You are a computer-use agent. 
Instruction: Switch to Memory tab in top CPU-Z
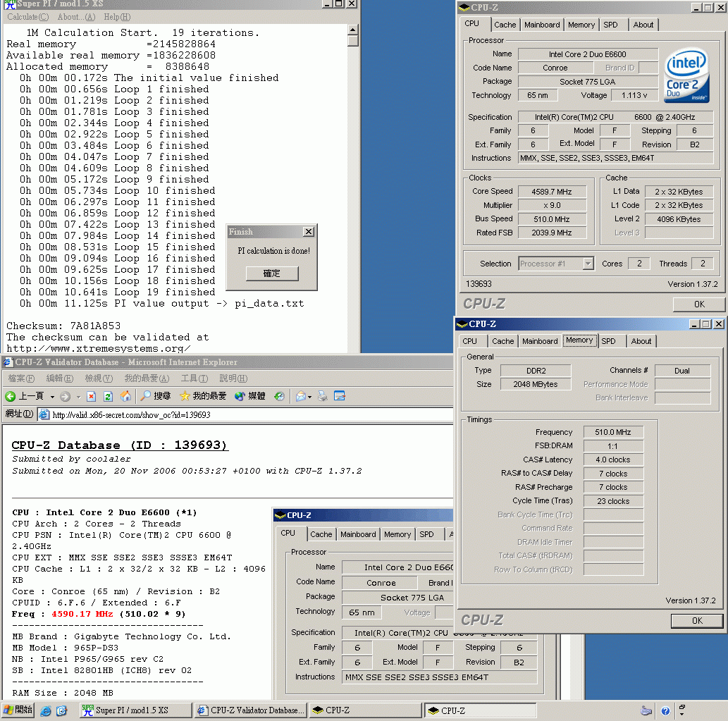581,25
